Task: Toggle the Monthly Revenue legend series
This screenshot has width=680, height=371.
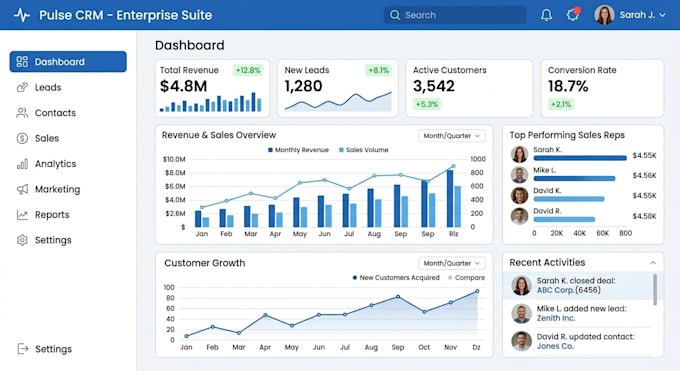Action: 298,150
